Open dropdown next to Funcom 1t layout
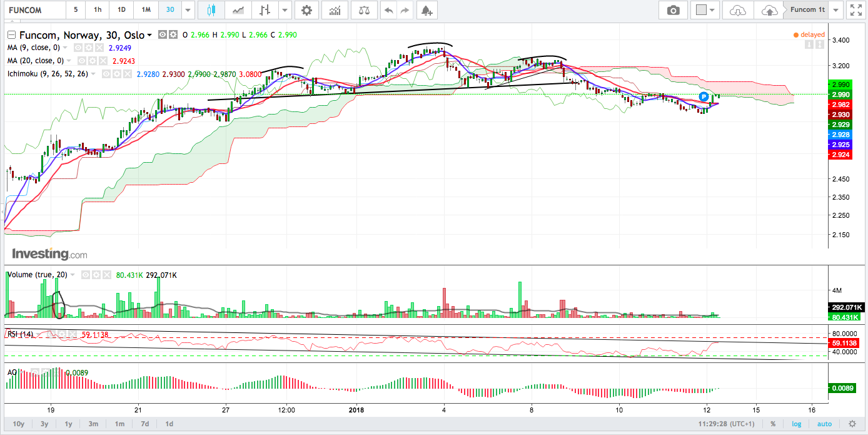The image size is (868, 435). [x=836, y=10]
